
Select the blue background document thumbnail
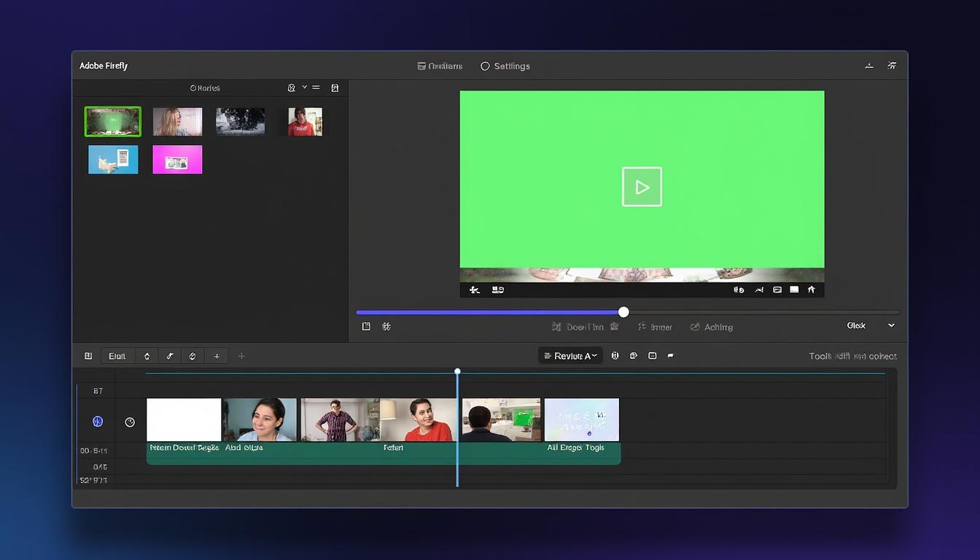pos(113,159)
